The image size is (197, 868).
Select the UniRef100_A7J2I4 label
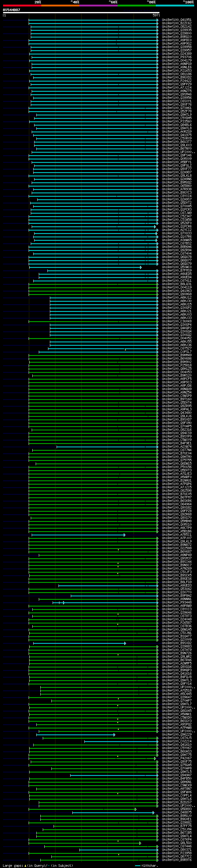coord(176,88)
